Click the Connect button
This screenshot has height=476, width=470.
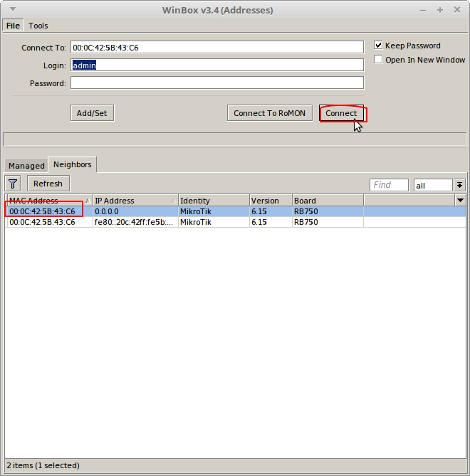[x=341, y=113]
